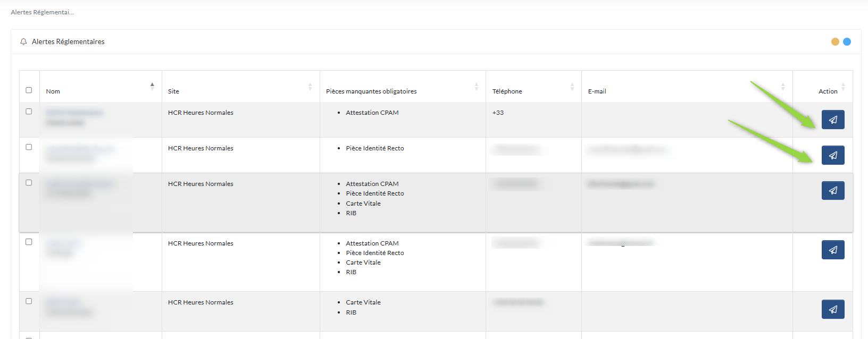The height and width of the screenshot is (339, 868).
Task: Click the E-mail column header
Action: coord(597,91)
